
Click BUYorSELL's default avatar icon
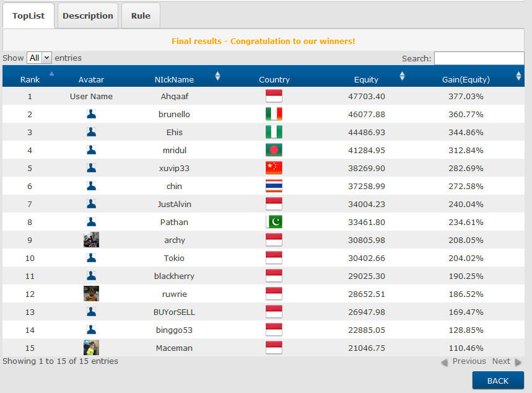91,312
